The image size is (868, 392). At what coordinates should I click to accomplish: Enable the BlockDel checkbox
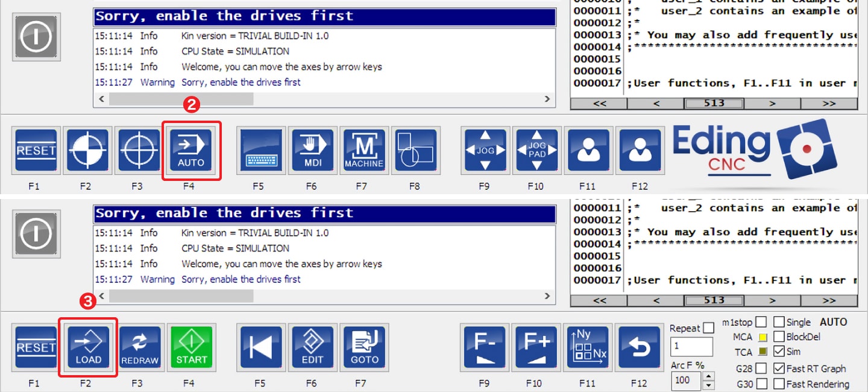point(779,337)
